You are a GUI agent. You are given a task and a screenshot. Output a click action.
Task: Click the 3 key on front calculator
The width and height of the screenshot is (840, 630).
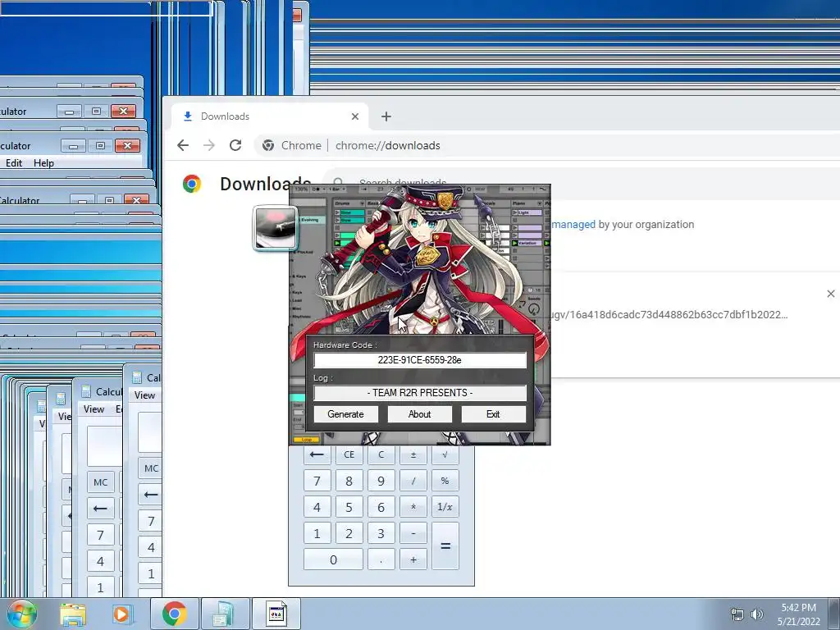click(381, 533)
